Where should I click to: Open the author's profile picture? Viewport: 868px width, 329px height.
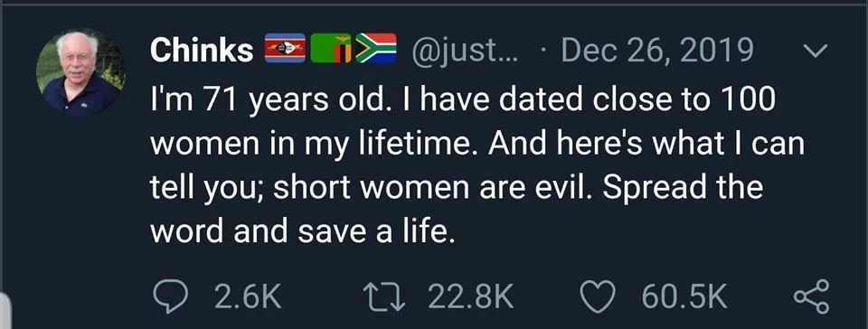(x=80, y=72)
